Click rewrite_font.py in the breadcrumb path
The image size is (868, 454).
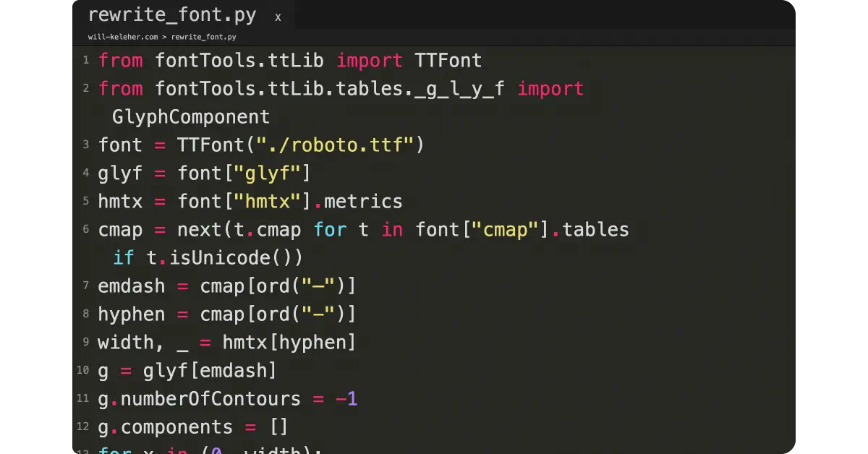(203, 37)
